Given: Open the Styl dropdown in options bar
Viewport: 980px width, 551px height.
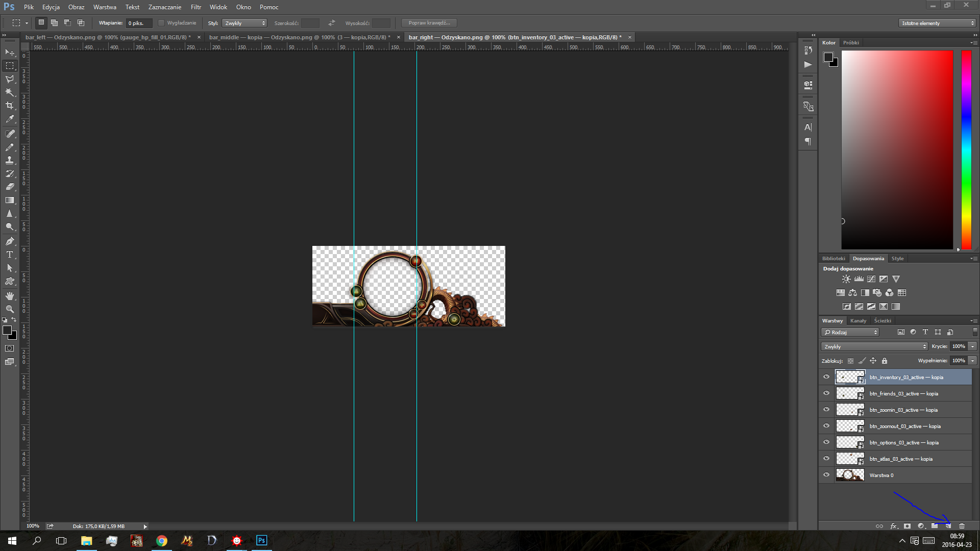Looking at the screenshot, I should (244, 23).
